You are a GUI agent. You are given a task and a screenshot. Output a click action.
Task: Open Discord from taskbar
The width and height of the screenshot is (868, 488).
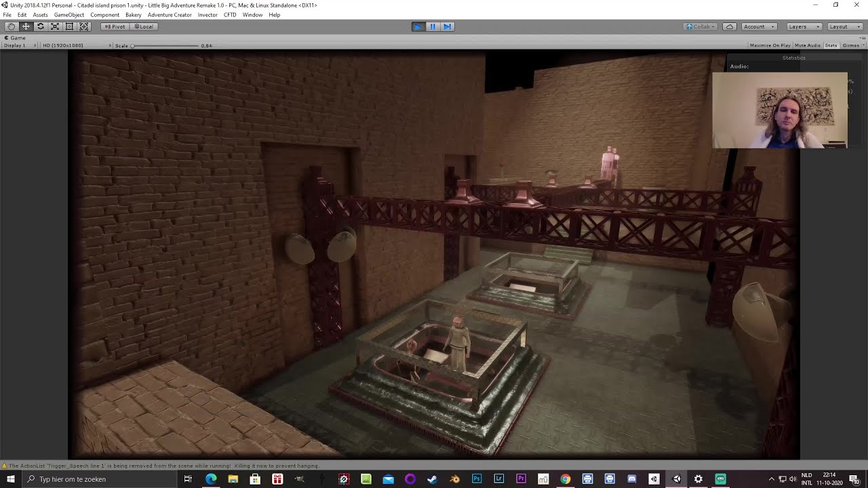pos(632,479)
